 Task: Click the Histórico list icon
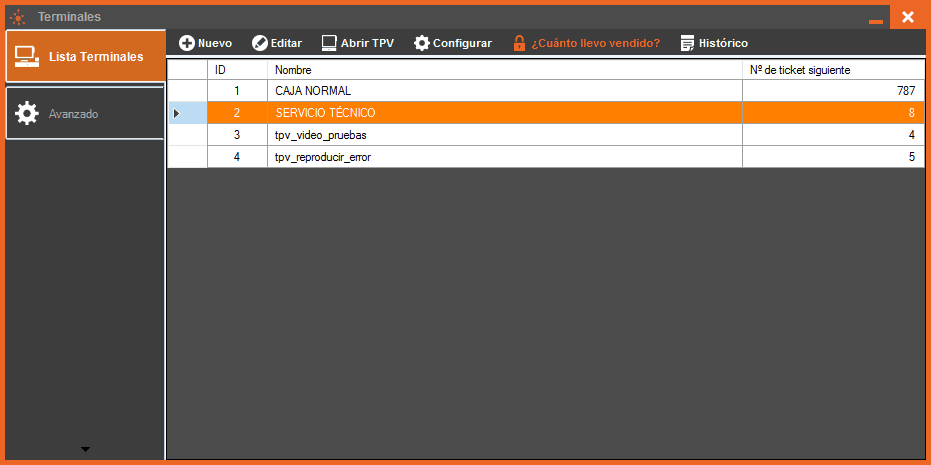coord(687,43)
